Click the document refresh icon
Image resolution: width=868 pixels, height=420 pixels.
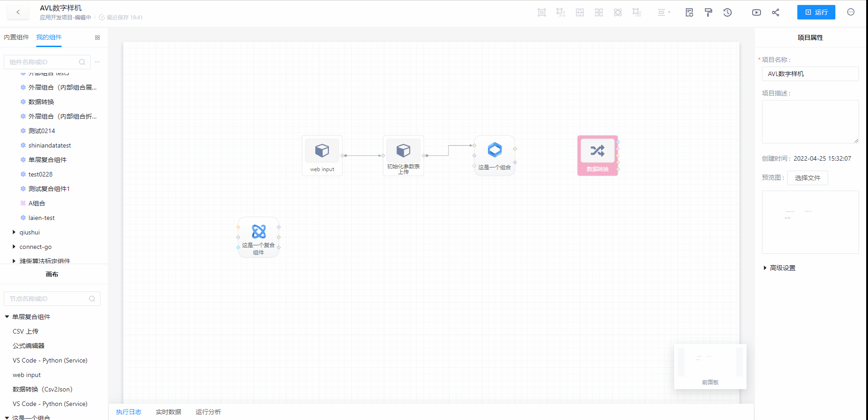coord(689,13)
